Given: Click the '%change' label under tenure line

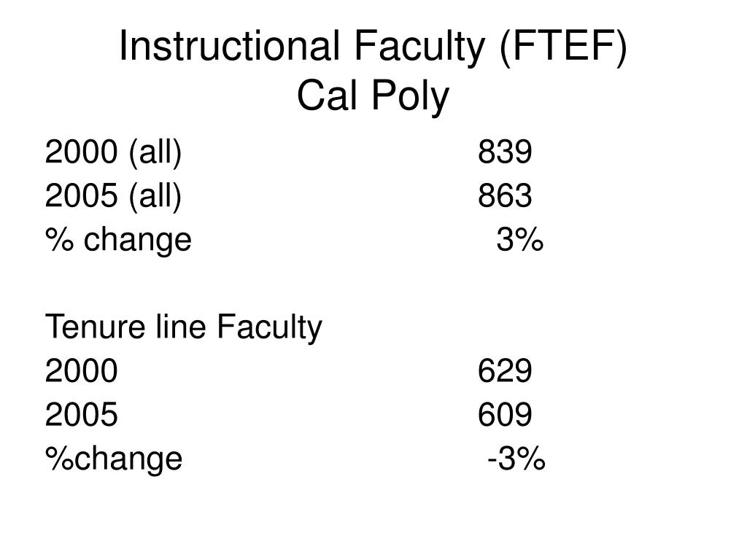Looking at the screenshot, I should [114, 459].
